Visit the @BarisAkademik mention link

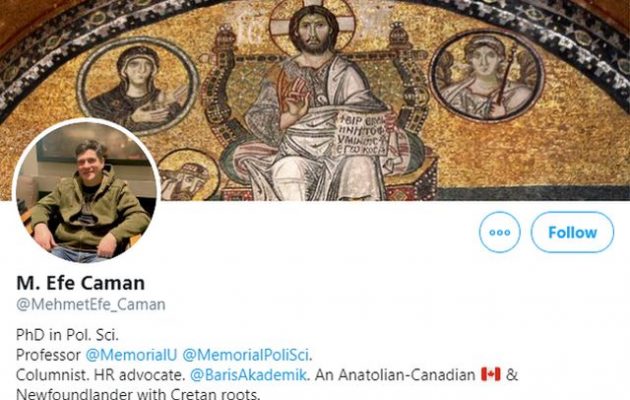[248, 375]
